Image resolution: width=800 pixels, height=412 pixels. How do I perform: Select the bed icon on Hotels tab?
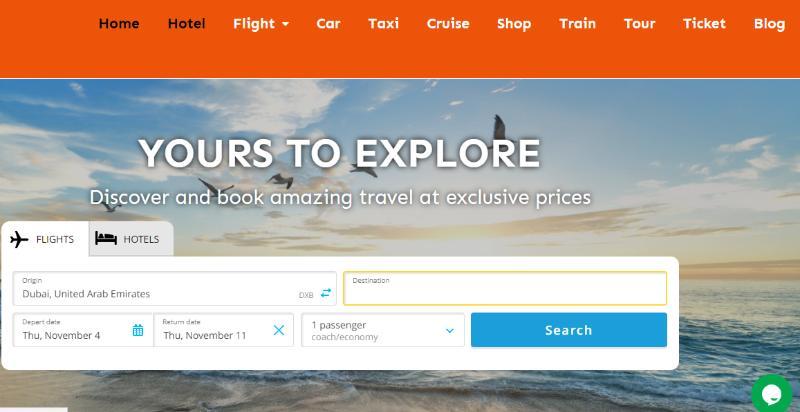106,239
